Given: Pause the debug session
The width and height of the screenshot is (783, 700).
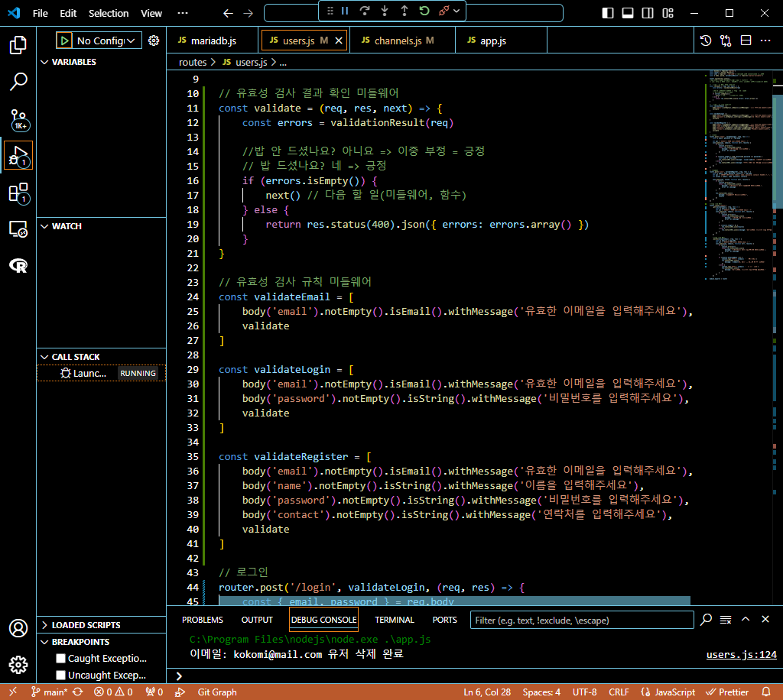Looking at the screenshot, I should [345, 11].
